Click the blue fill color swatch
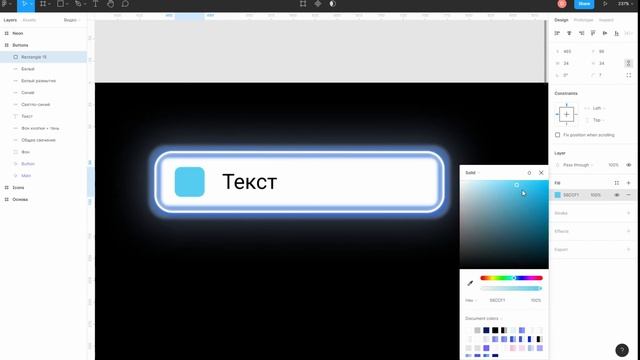Image resolution: width=640 pixels, height=360 pixels. point(558,195)
